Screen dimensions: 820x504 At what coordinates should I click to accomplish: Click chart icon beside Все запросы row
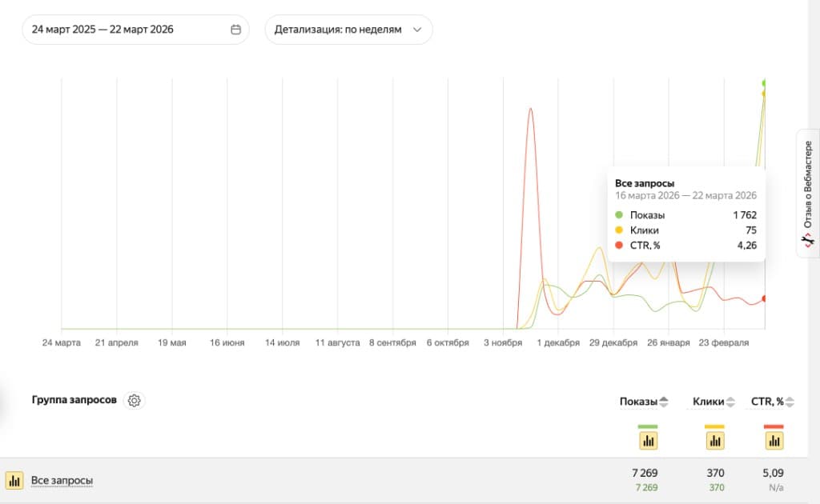14,481
